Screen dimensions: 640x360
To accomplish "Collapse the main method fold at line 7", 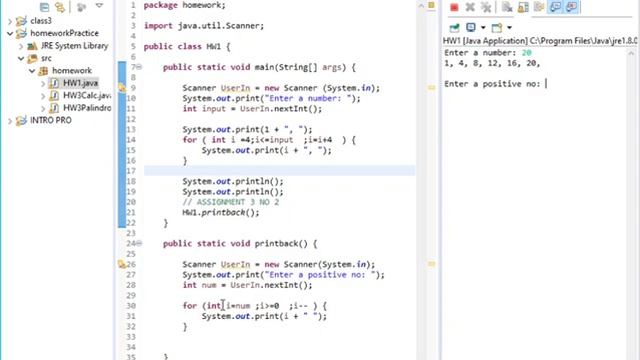I will click(139, 67).
